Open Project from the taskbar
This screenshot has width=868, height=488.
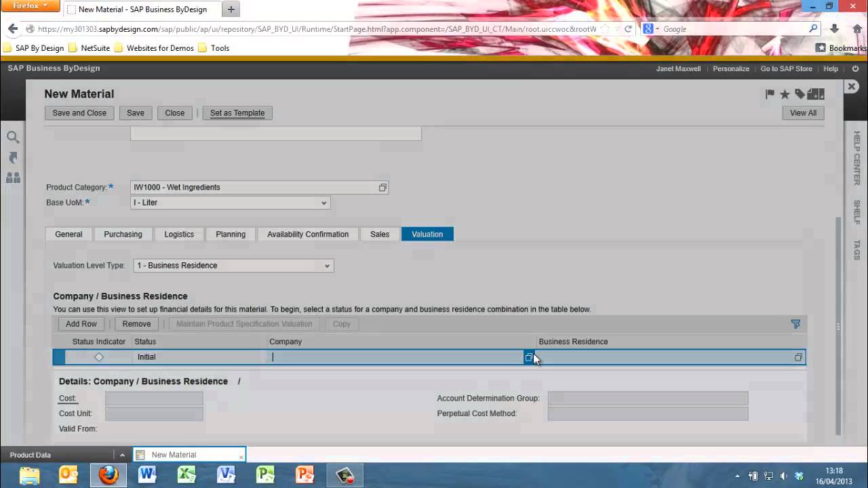[265, 475]
